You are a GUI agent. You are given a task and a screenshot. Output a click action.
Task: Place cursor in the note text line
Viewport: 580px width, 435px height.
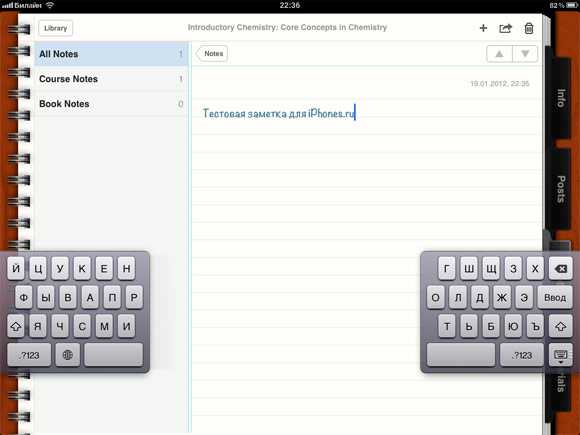pyautogui.click(x=279, y=113)
